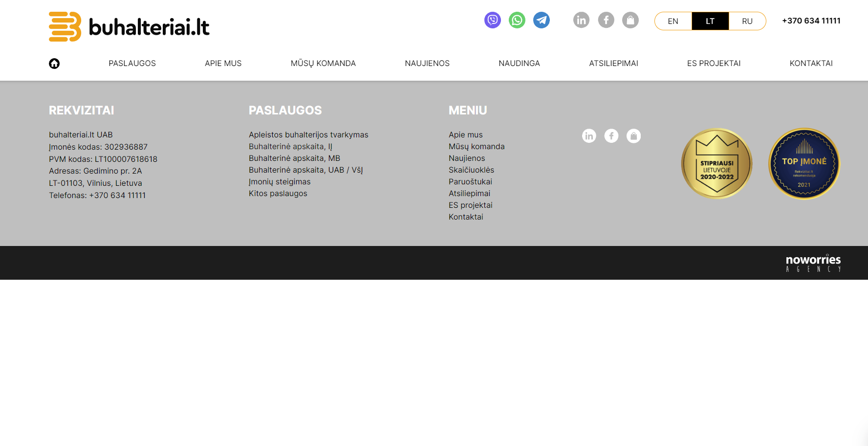Click shopping bag icon in header
The height and width of the screenshot is (446, 868).
coord(630,20)
